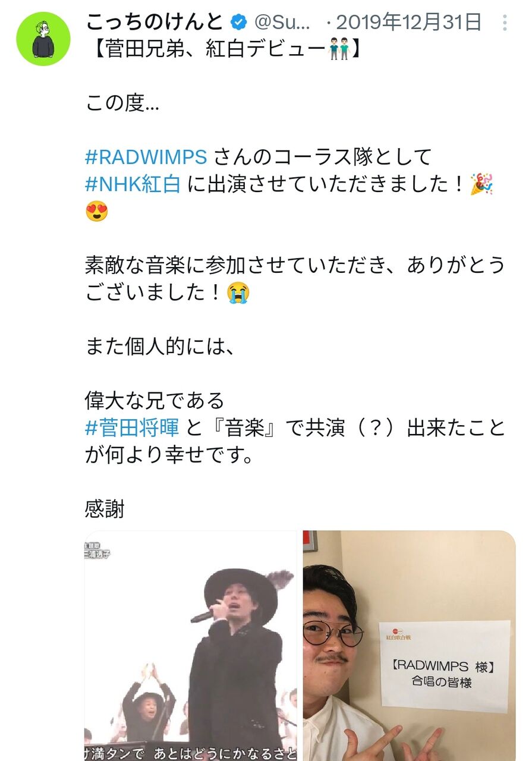Open the three-dot tweet options menu
Screen dimensions: 532x761
[505, 23]
